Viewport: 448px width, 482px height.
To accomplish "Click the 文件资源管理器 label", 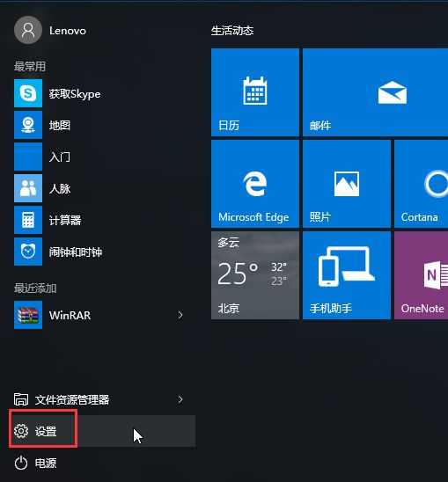I will pos(72,399).
